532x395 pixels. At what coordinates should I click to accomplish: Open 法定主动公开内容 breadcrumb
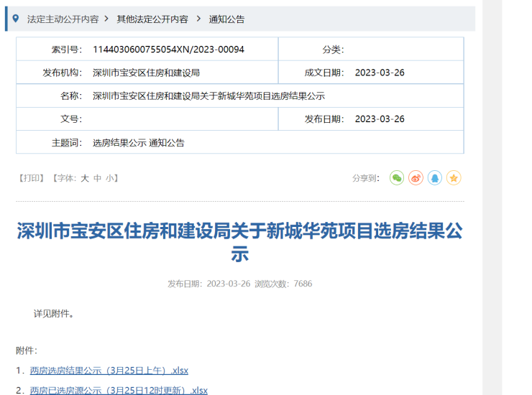(63, 19)
